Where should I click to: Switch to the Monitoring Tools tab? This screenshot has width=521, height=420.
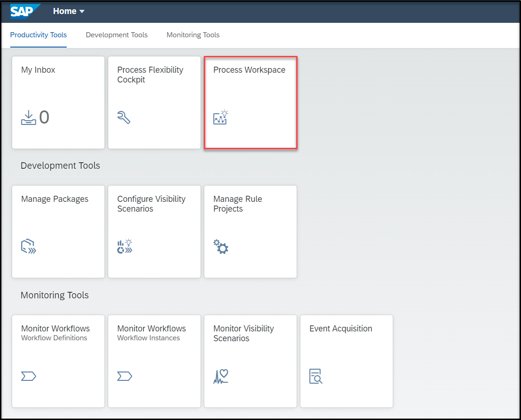coord(193,35)
